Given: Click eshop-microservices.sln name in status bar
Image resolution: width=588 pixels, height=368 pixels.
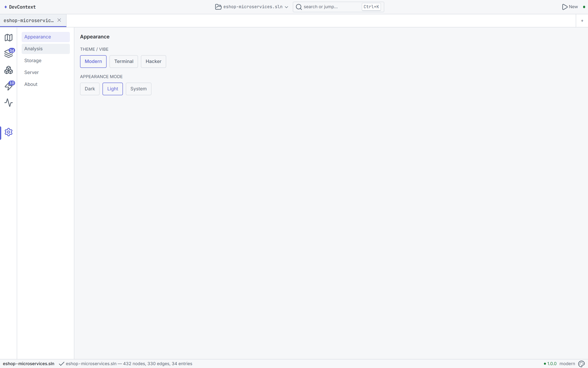Looking at the screenshot, I should click(x=29, y=364).
